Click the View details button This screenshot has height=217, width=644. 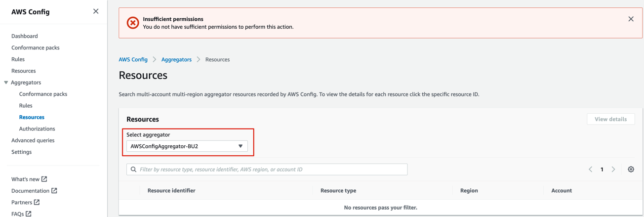point(610,119)
